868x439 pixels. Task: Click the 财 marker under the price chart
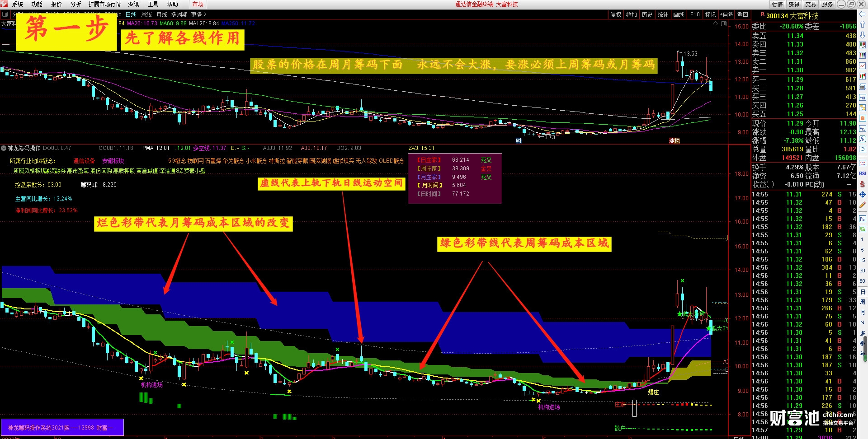(x=519, y=140)
